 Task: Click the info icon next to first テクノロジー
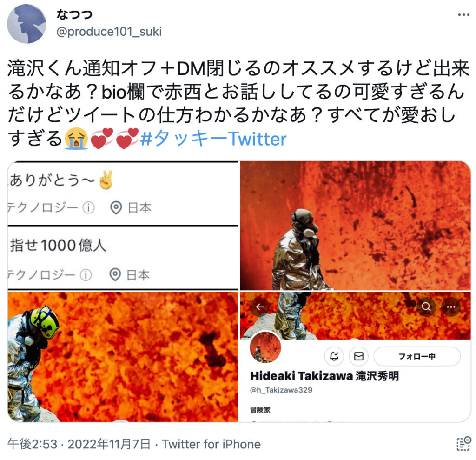pyautogui.click(x=89, y=208)
